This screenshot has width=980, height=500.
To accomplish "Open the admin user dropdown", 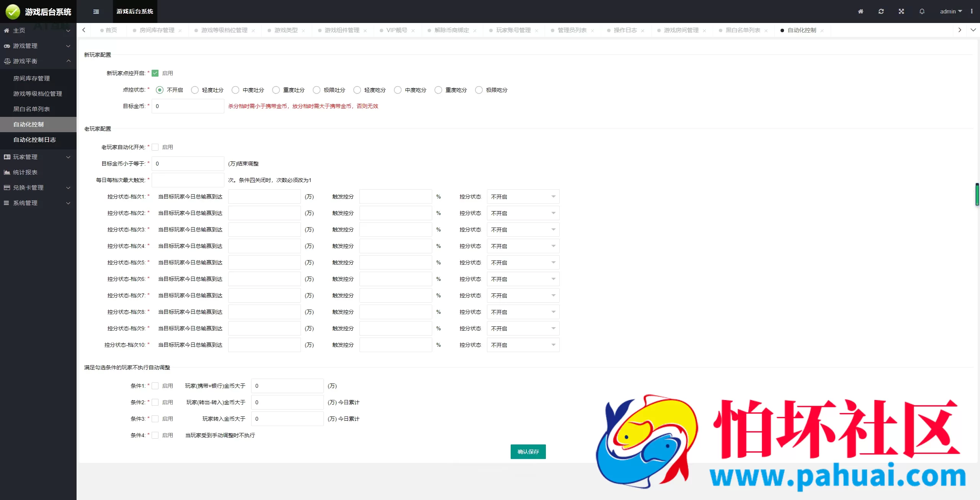I will [x=951, y=11].
